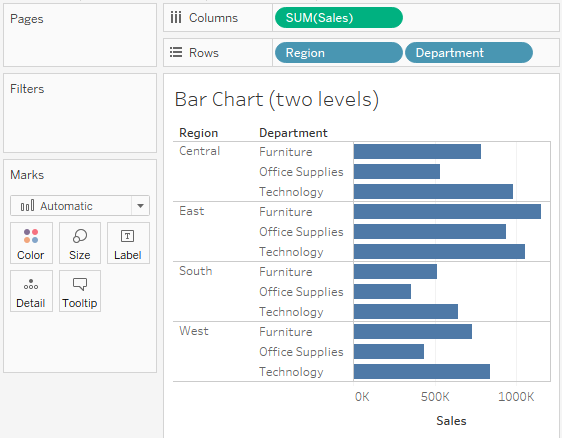The image size is (562, 438).
Task: Click the Columns shelf icon
Action: (176, 18)
